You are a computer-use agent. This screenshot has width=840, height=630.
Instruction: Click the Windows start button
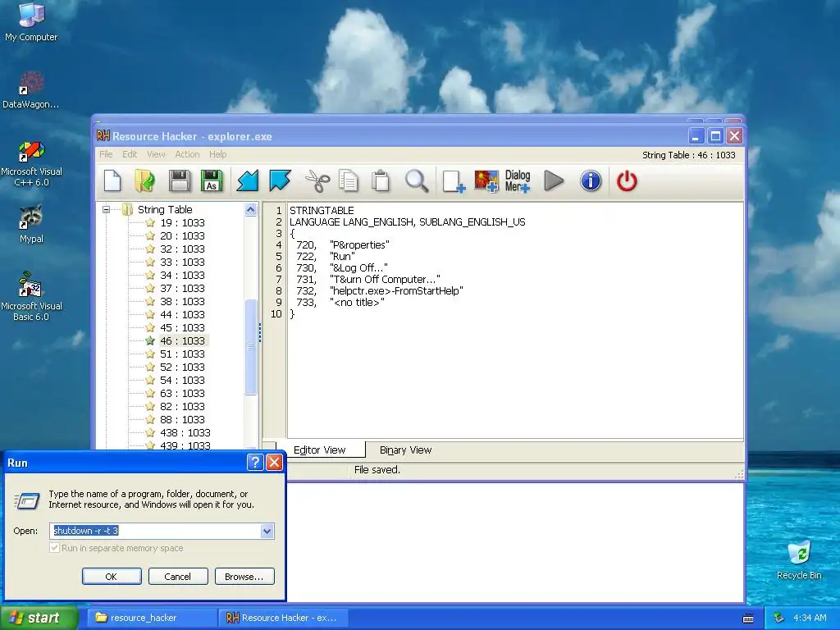point(39,618)
